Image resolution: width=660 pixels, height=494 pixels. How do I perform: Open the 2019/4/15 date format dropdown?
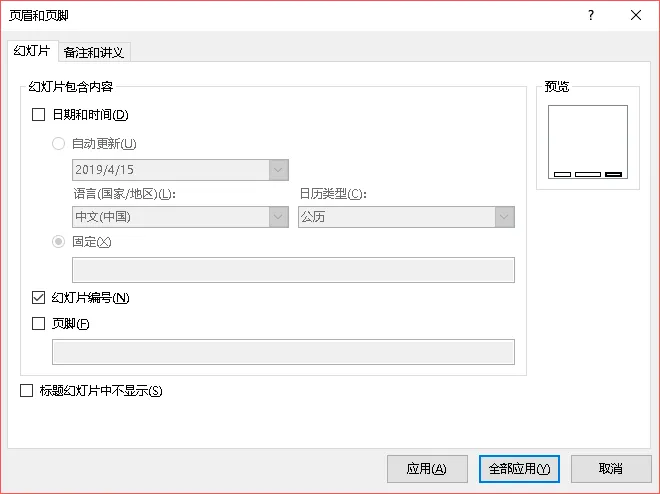279,170
